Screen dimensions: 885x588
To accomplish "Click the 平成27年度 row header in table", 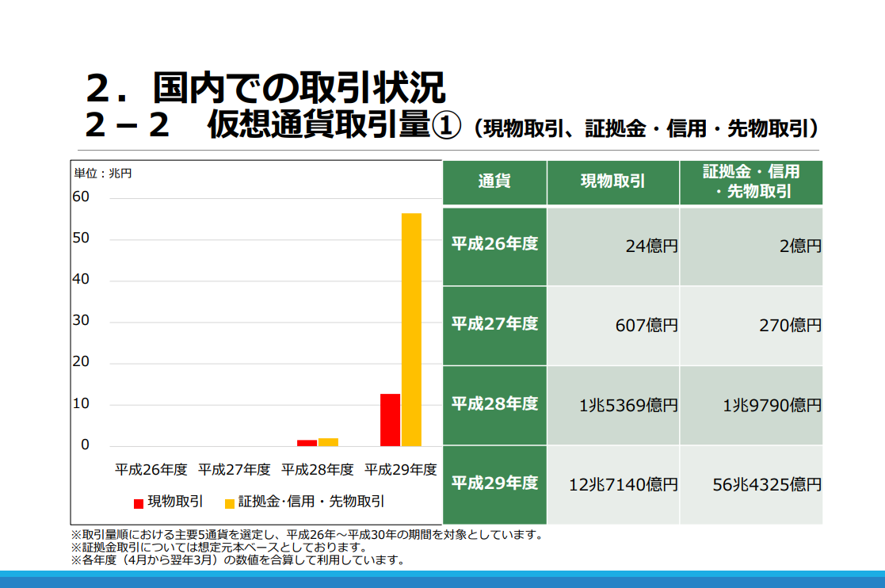I will (x=494, y=324).
